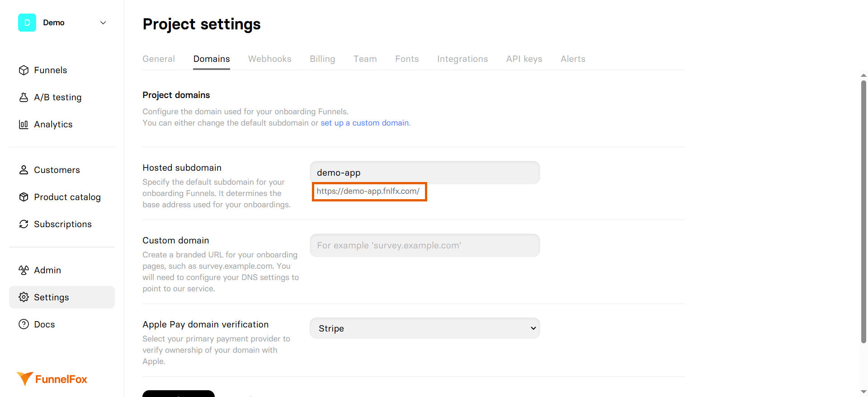Select the Domains tab
The height and width of the screenshot is (397, 868).
pos(212,59)
